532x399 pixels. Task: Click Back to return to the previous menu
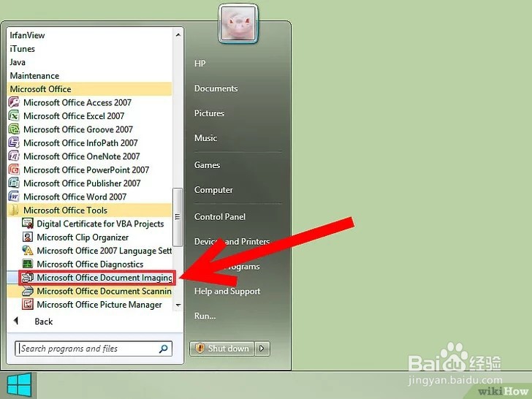pyautogui.click(x=43, y=322)
